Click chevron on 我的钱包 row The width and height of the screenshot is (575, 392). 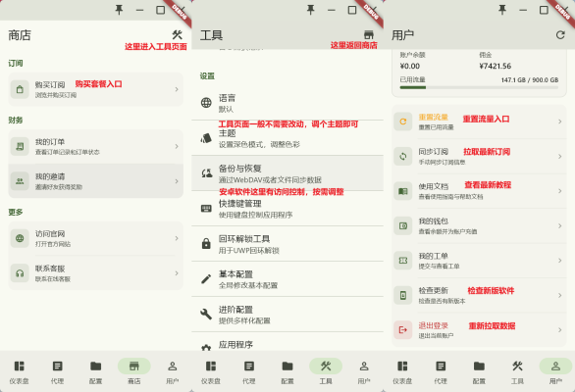[560, 225]
